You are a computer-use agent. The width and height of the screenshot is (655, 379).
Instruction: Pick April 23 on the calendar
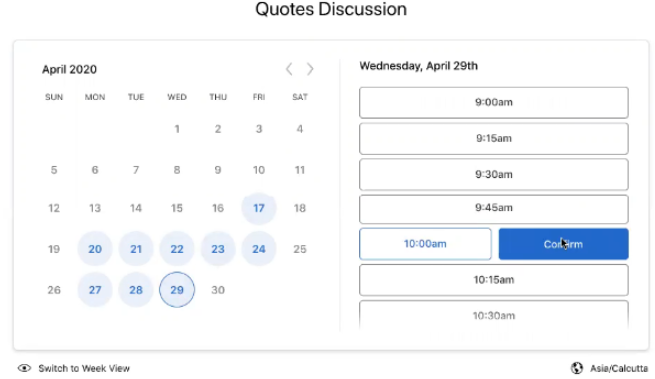tap(218, 249)
